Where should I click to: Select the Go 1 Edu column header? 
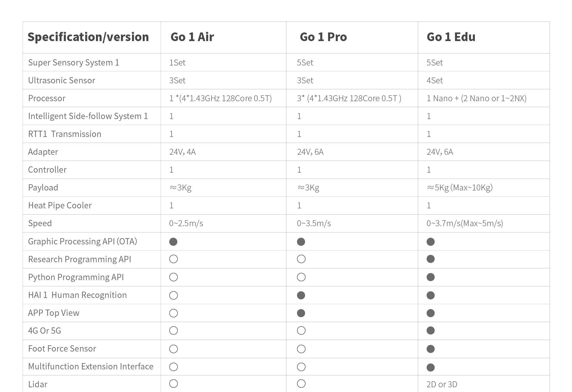[x=451, y=37]
